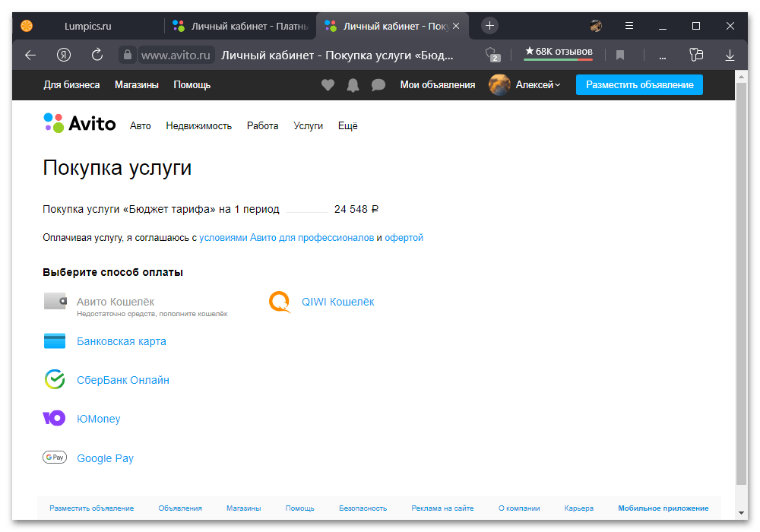This screenshot has width=760, height=532.
Task: Open messages chat bubble icon
Action: pyautogui.click(x=378, y=85)
